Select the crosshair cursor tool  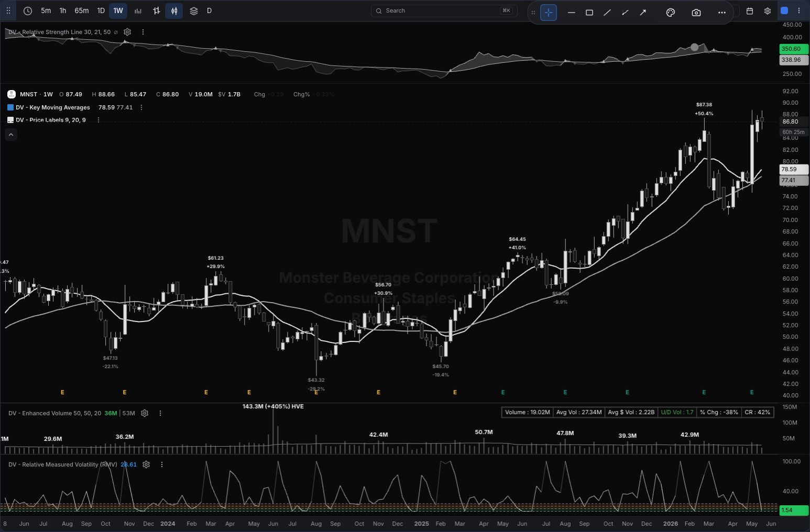click(549, 12)
